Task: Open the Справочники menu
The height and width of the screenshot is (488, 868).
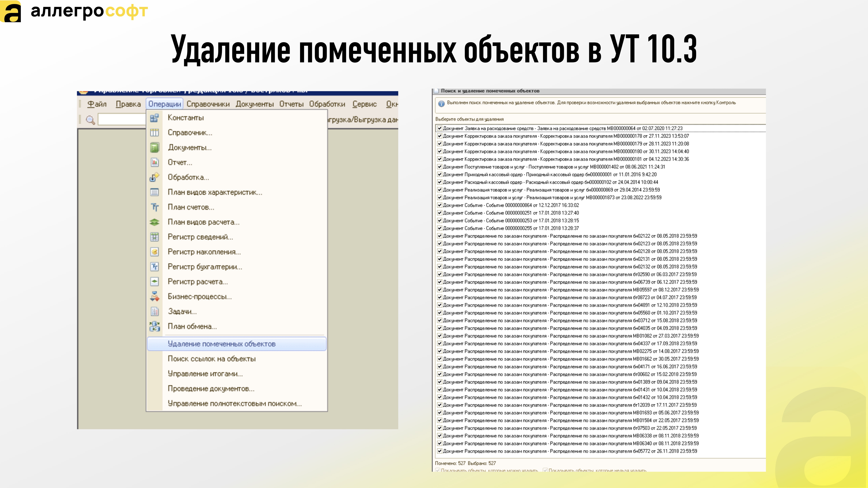Action: pyautogui.click(x=208, y=104)
